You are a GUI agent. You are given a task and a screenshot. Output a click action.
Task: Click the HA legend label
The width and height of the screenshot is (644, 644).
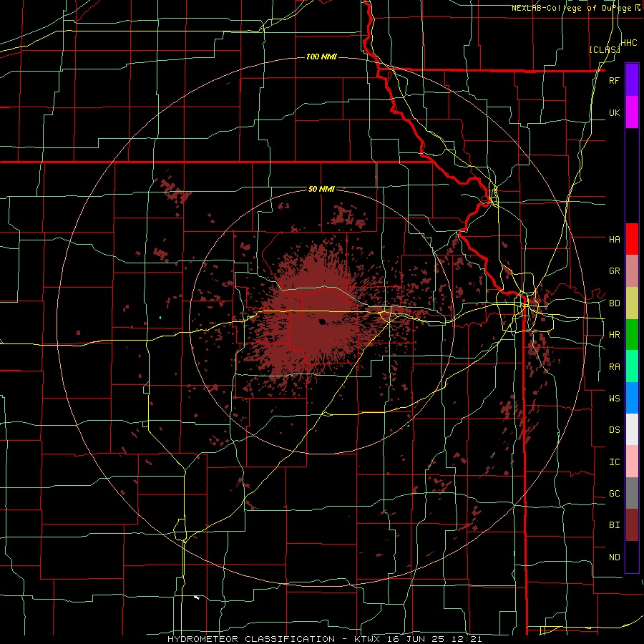coord(614,239)
